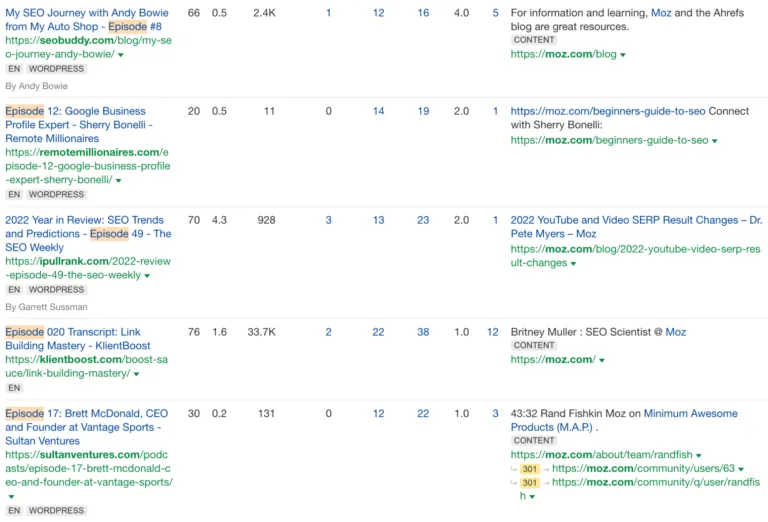768x522 pixels.
Task: Open the klientboost.com/boost-sauce URL
Action: coord(86,366)
